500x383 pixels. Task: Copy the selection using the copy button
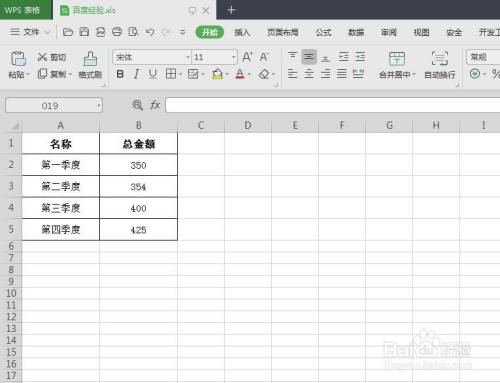point(53,74)
